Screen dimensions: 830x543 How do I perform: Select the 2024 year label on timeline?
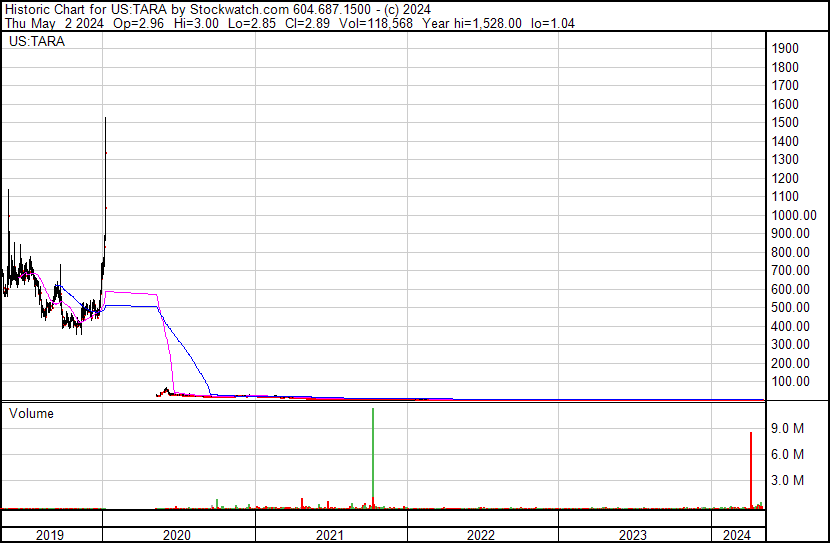click(x=737, y=535)
